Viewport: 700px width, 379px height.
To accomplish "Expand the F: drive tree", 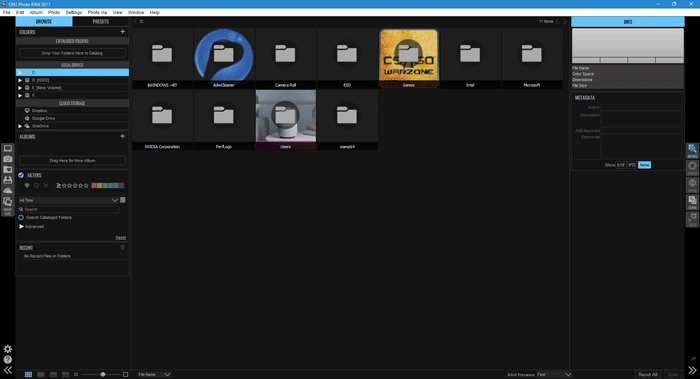I will point(20,96).
